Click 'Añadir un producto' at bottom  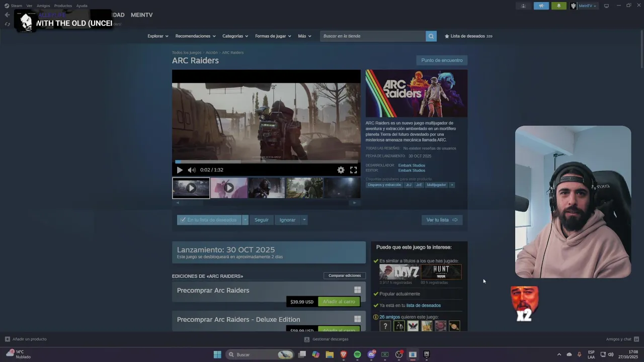pyautogui.click(x=26, y=339)
